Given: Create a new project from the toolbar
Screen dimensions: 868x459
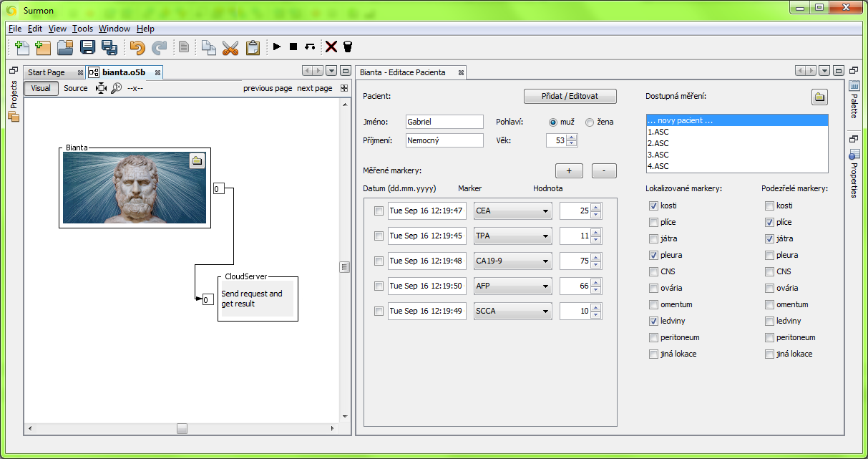Looking at the screenshot, I should tap(43, 47).
